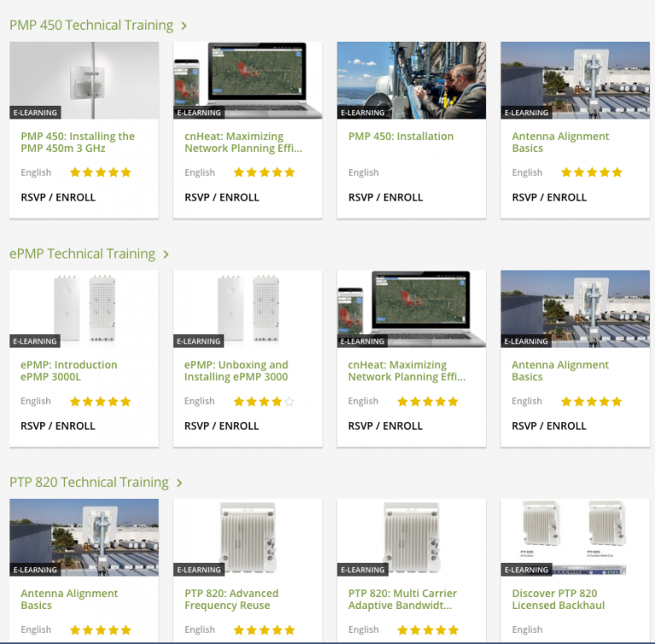Screen dimensions: 655x644
Task: Click RSVP / ENROLL for Antenna Alignment in the ePMP row
Action: (549, 426)
